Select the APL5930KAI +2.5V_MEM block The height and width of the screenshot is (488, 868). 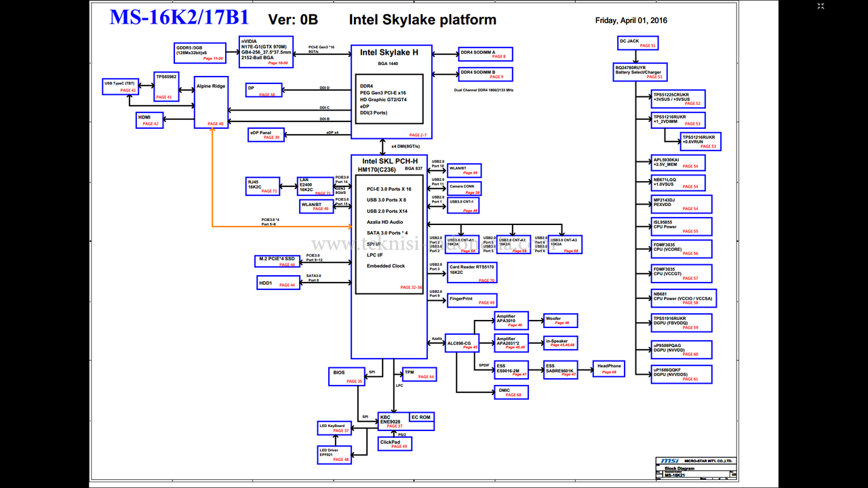pyautogui.click(x=678, y=163)
